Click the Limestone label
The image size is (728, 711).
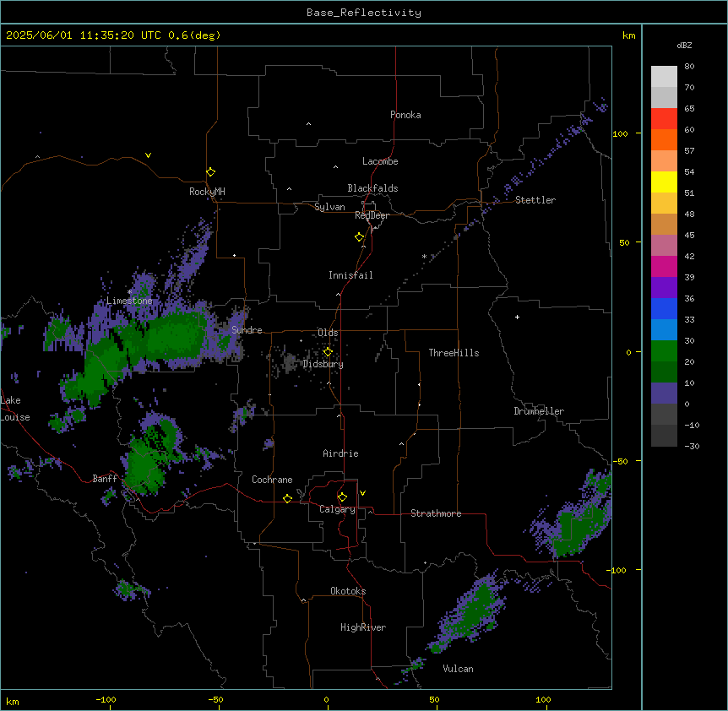coord(129,301)
